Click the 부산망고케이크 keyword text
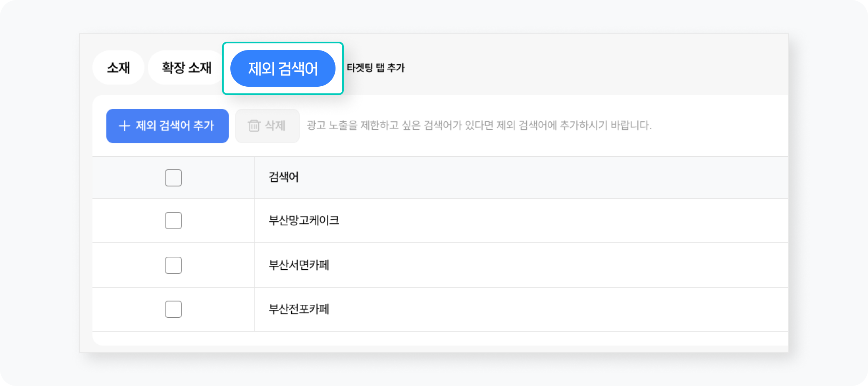This screenshot has height=386, width=868. coord(304,220)
